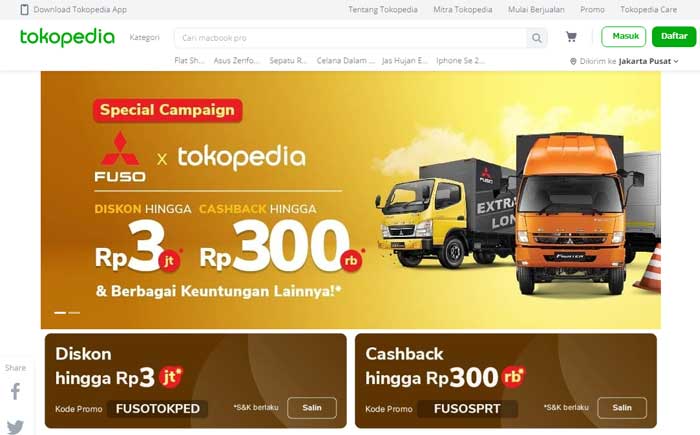Viewport: 700px width, 435px height.
Task: Share the page via Twitter icon
Action: 15,427
